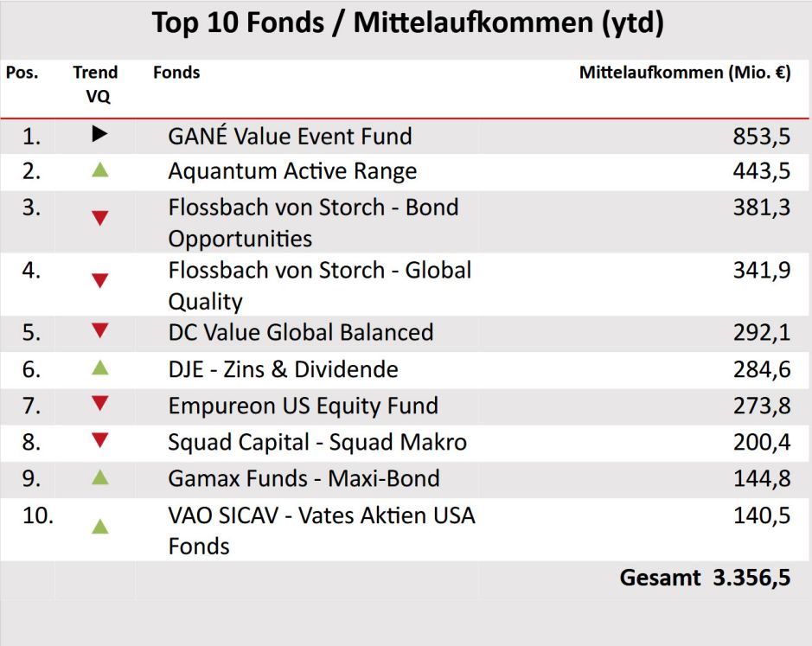Click red down arrow for Flossbach Bond Opportunities
The width and height of the screenshot is (812, 646).
point(100,218)
